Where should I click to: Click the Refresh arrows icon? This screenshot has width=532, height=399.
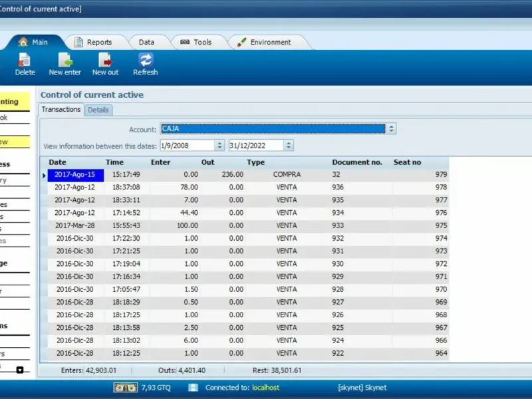pos(146,60)
